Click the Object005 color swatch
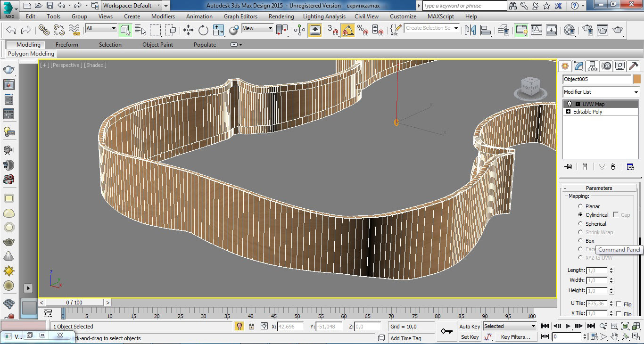The image size is (644, 344). [x=637, y=79]
